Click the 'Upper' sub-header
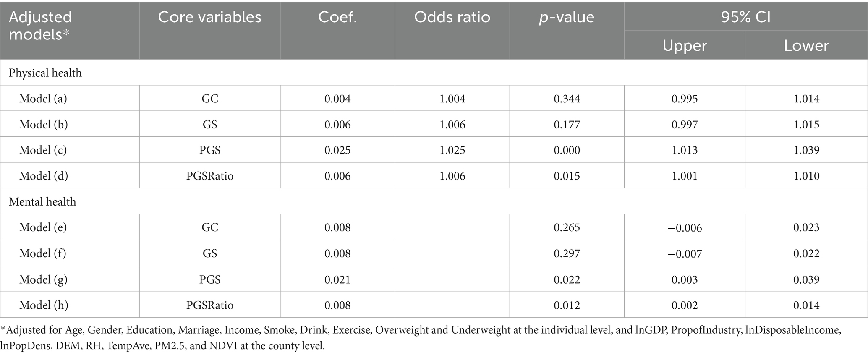The width and height of the screenshot is (868, 355). [685, 45]
